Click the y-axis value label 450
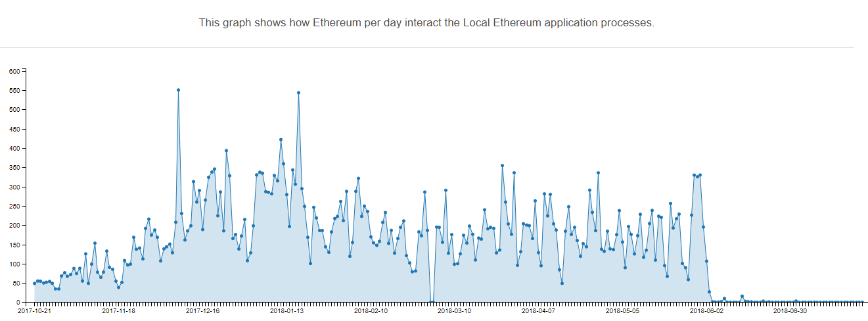Viewport: 868px width, 321px height. point(14,129)
